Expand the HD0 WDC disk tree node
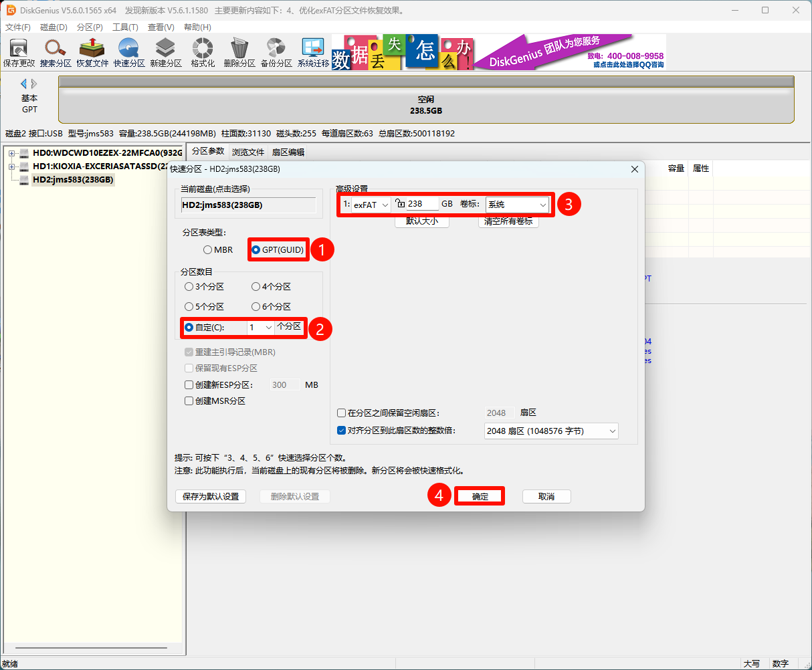The height and width of the screenshot is (670, 812). tap(11, 153)
